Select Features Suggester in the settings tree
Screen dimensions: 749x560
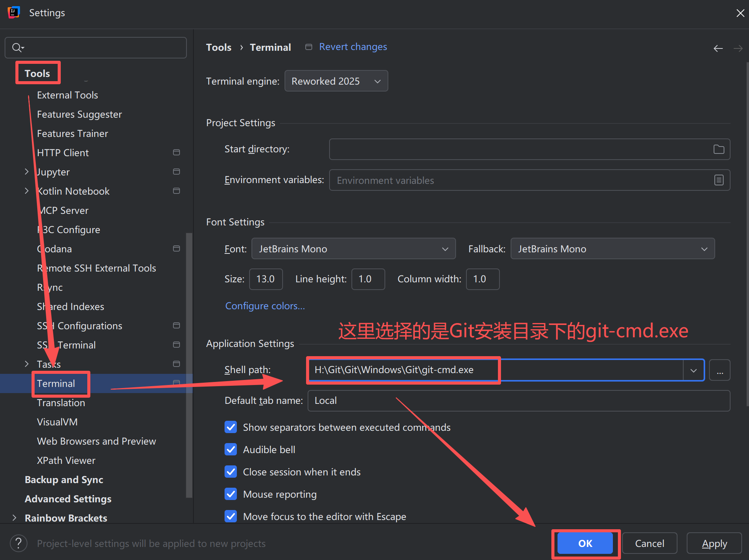click(x=79, y=114)
